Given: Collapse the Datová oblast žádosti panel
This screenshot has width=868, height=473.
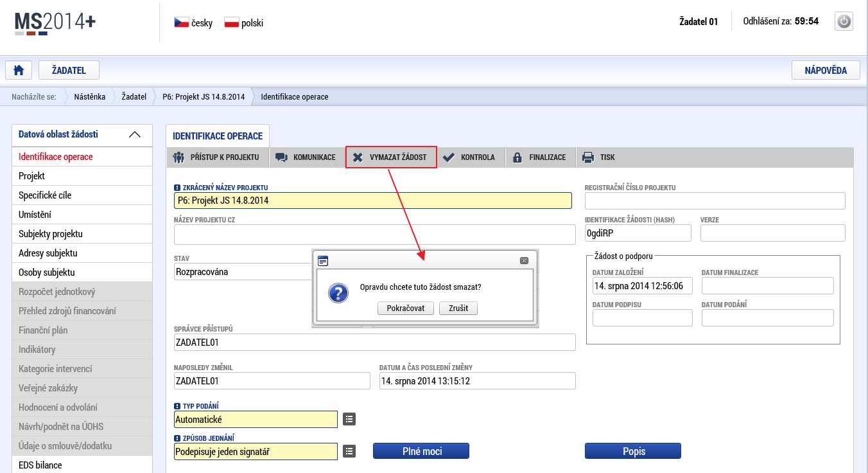Looking at the screenshot, I should tap(134, 134).
